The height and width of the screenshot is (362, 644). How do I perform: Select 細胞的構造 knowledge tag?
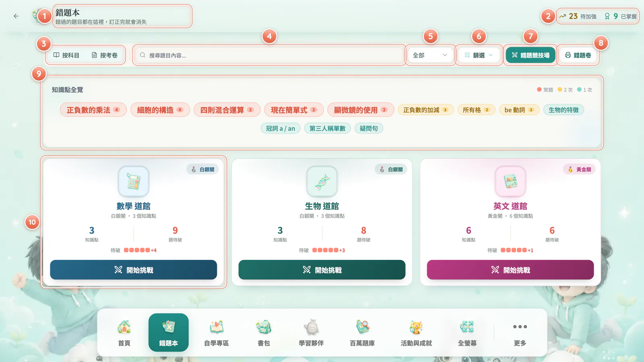pos(160,110)
